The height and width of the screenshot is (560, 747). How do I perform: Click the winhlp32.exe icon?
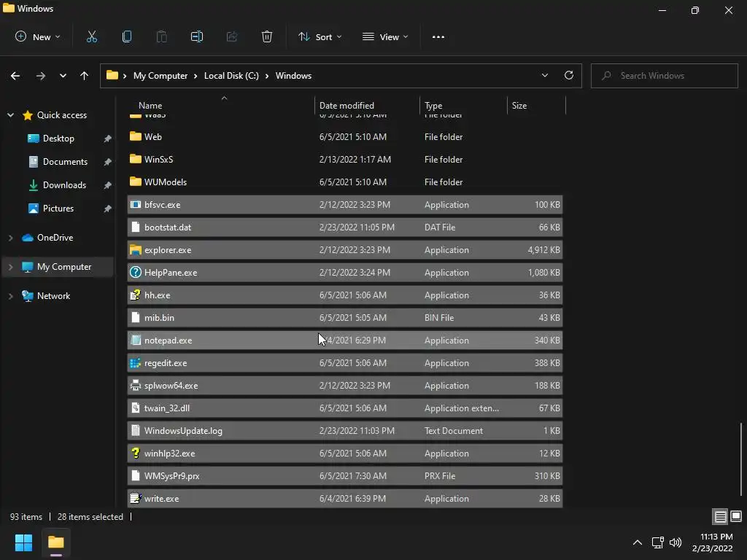coord(135,453)
